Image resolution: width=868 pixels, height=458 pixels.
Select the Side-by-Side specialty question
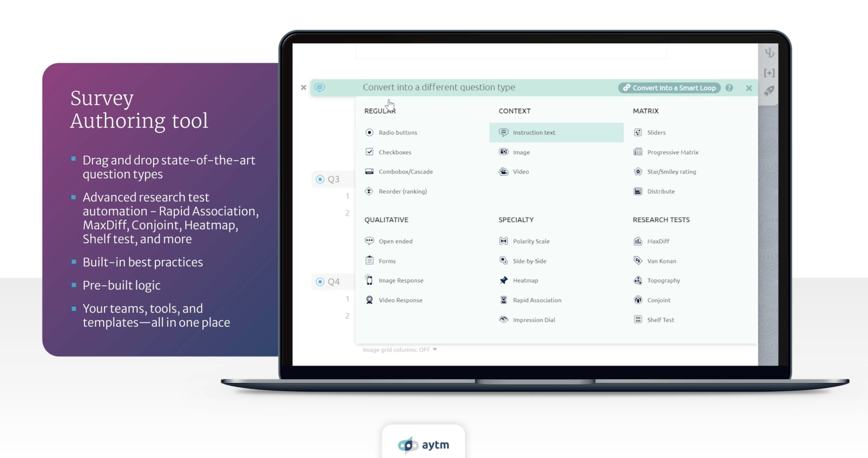(529, 260)
